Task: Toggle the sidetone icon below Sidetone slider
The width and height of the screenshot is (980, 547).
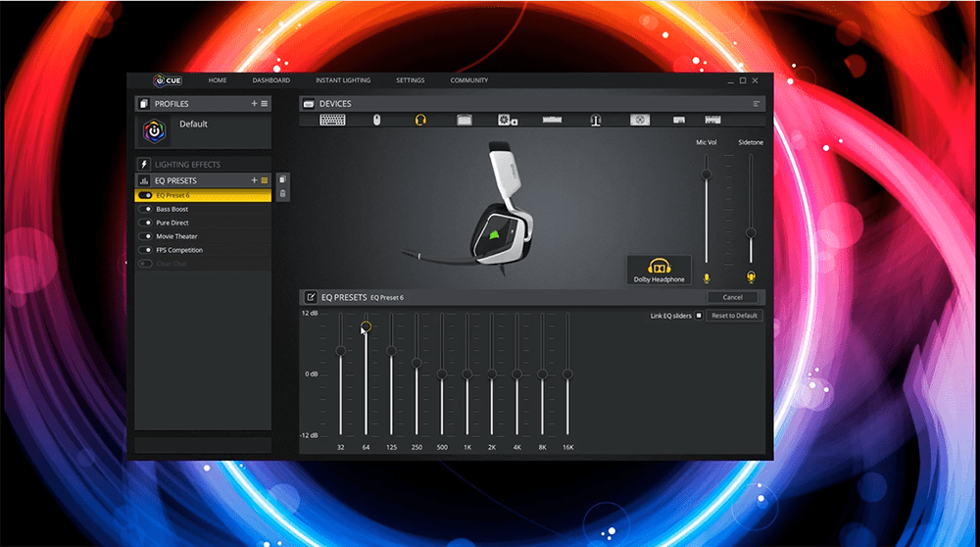Action: [x=751, y=277]
